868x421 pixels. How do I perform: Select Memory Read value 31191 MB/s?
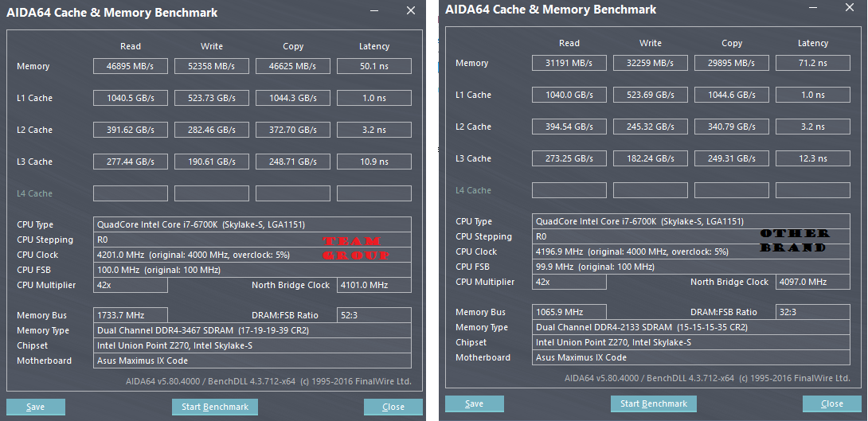569,63
